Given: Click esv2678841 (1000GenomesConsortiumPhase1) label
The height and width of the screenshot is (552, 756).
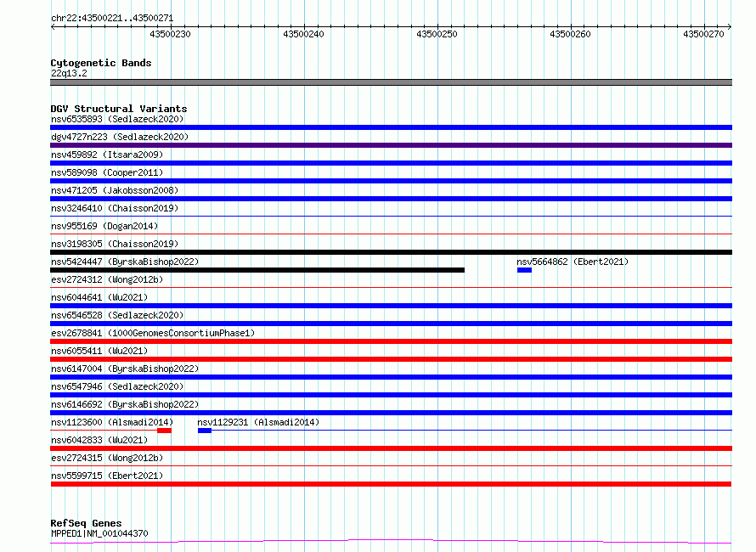Looking at the screenshot, I should [153, 333].
